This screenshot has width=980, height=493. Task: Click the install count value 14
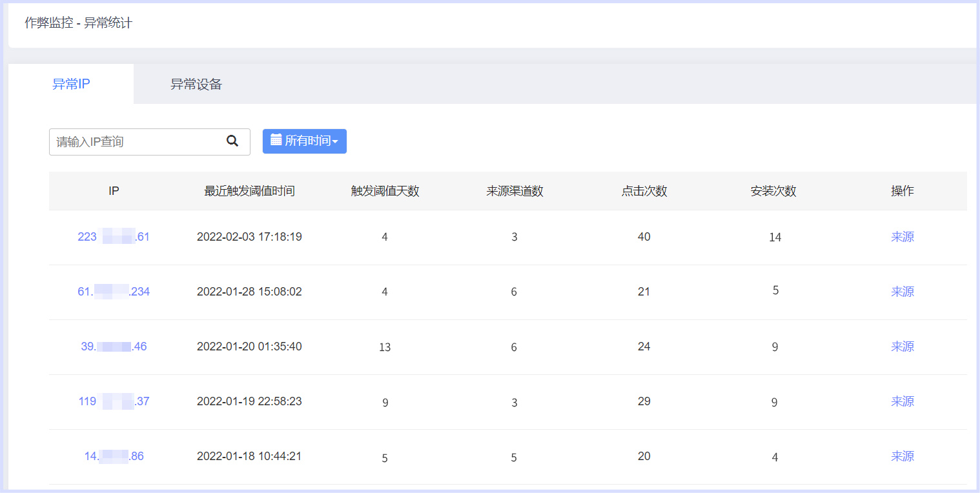(x=775, y=237)
